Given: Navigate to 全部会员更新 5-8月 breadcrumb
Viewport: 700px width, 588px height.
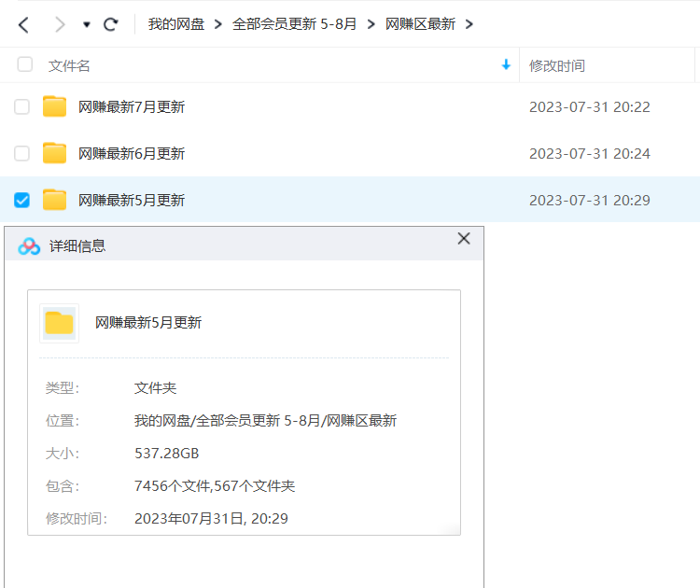Looking at the screenshot, I should [x=295, y=24].
